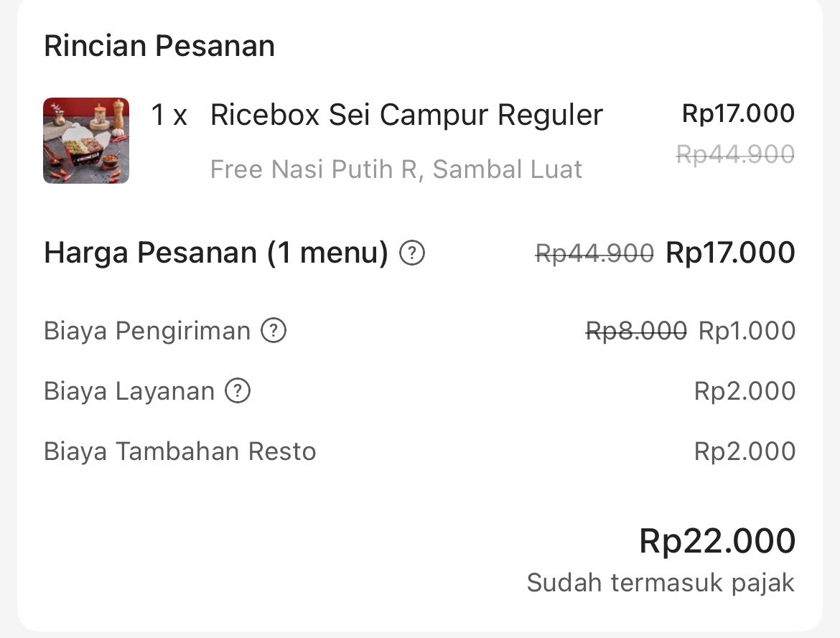This screenshot has width=840, height=638.
Task: Tap the Rincian Pesanan heading
Action: tap(159, 45)
